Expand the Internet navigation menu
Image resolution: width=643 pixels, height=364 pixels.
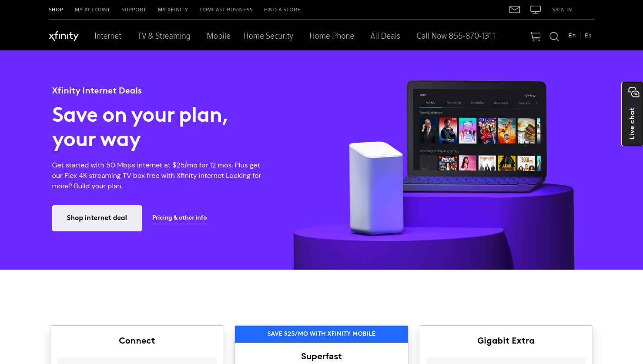(108, 36)
